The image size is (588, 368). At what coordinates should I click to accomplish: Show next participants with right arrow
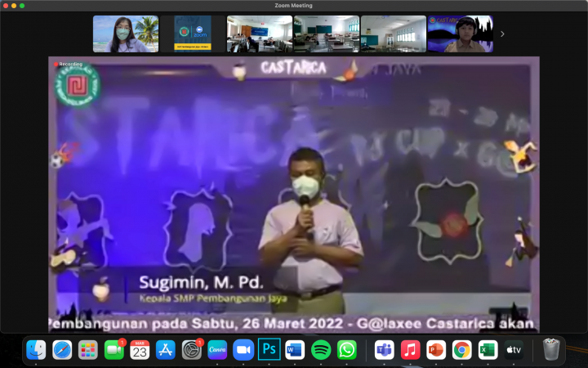click(x=501, y=34)
